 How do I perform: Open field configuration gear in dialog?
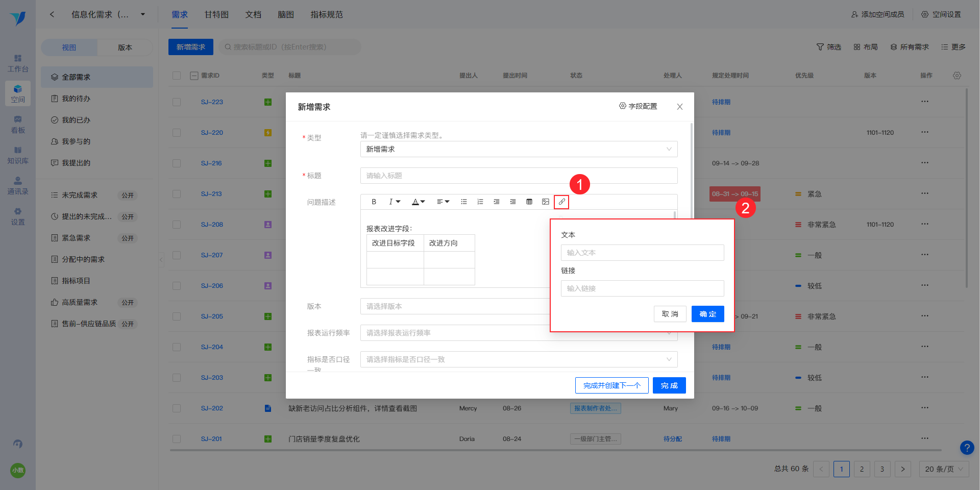(638, 106)
